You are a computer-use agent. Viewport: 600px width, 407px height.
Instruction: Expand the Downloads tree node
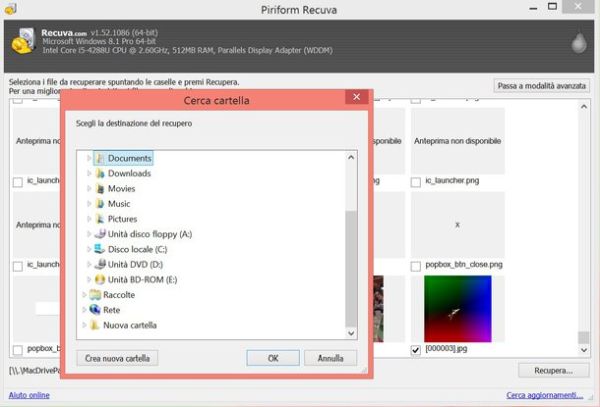pos(89,173)
